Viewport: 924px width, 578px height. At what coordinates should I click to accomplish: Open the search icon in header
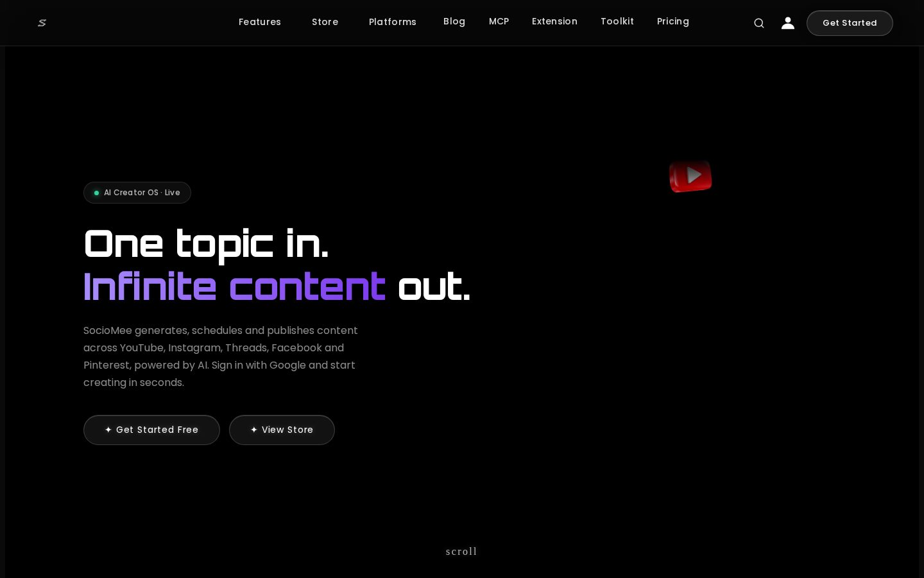759,23
